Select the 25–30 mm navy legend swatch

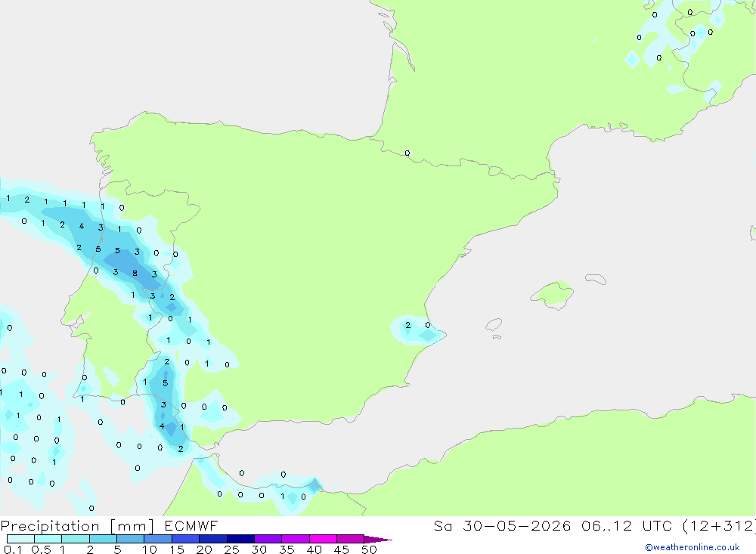click(x=240, y=539)
